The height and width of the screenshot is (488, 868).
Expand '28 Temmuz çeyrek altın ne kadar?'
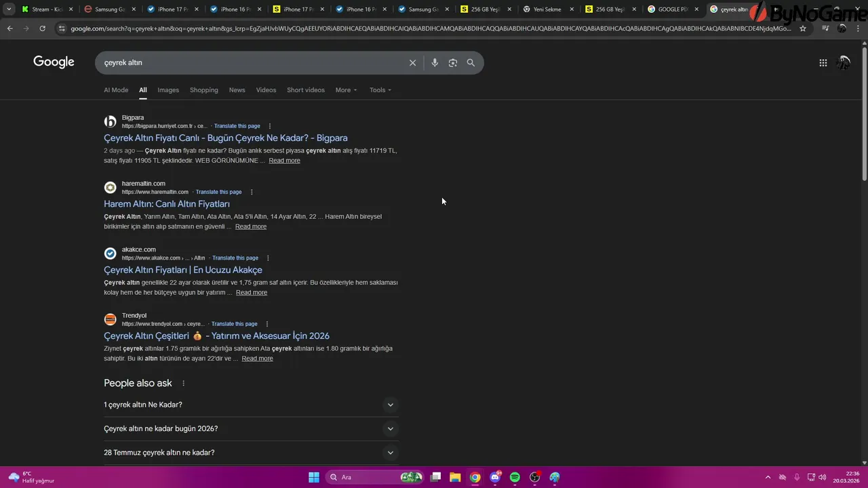pyautogui.click(x=251, y=453)
